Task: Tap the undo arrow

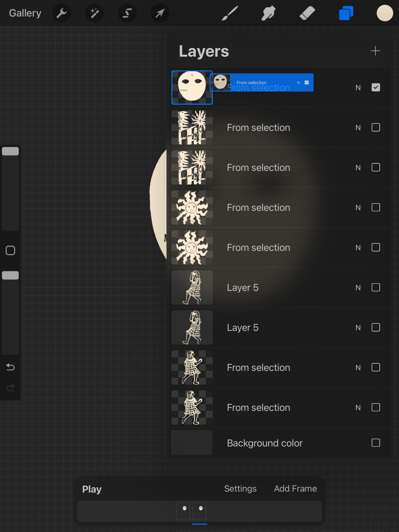Action: (x=10, y=367)
